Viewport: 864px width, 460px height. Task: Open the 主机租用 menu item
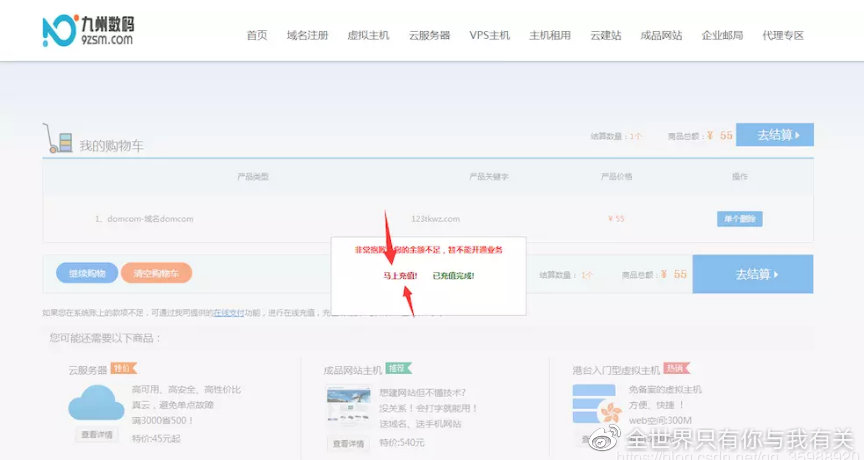(x=550, y=35)
